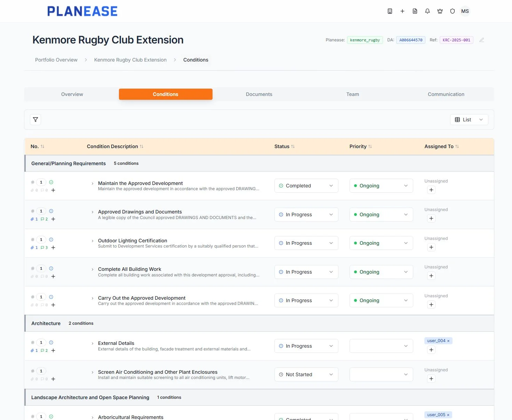The width and height of the screenshot is (512, 420).
Task: Click the PLANEASE logo
Action: [82, 11]
